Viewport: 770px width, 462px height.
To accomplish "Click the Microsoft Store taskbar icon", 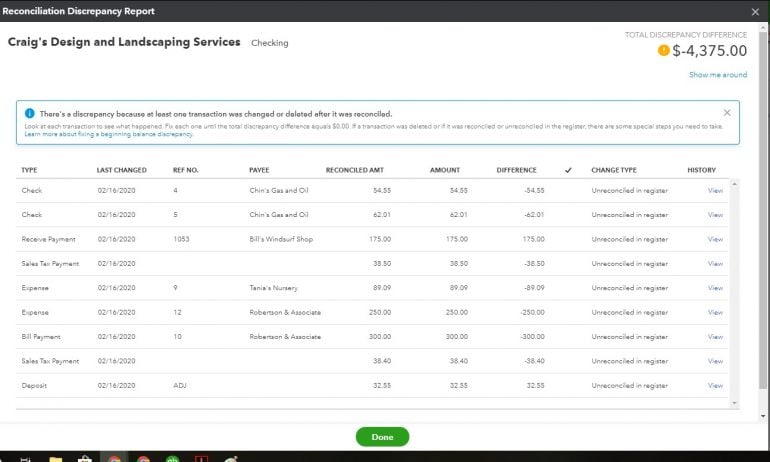I will click(x=84, y=458).
